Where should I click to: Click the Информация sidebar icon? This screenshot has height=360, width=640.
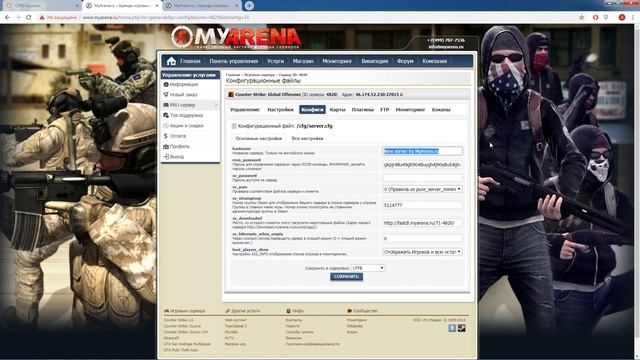pyautogui.click(x=166, y=84)
